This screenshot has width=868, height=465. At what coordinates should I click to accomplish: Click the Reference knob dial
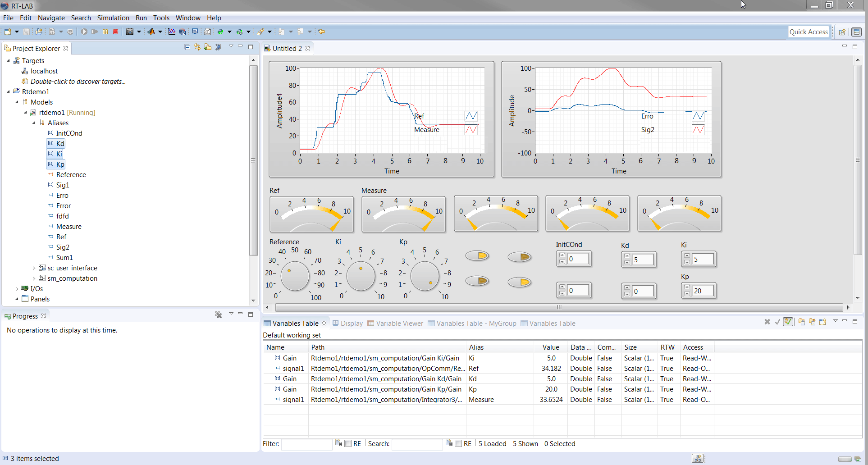pos(295,276)
